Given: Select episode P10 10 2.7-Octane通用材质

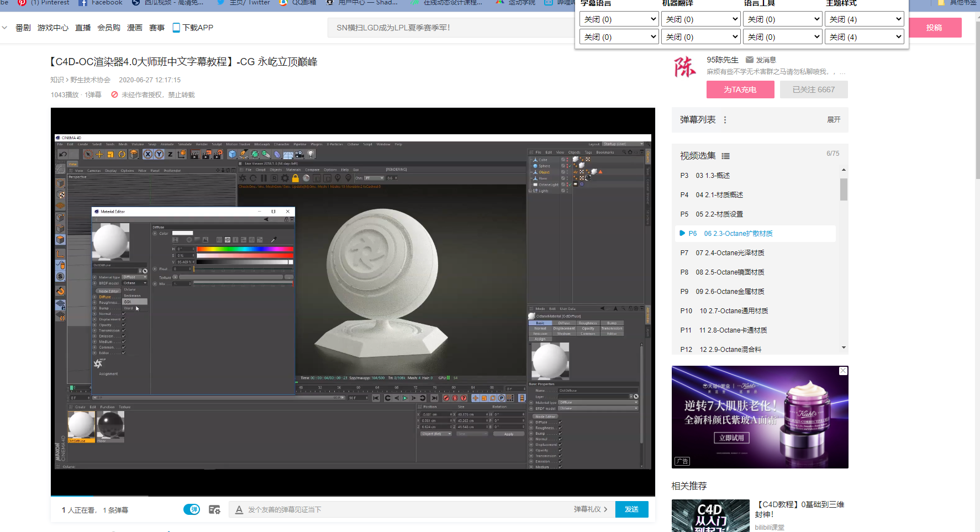Looking at the screenshot, I should click(756, 311).
